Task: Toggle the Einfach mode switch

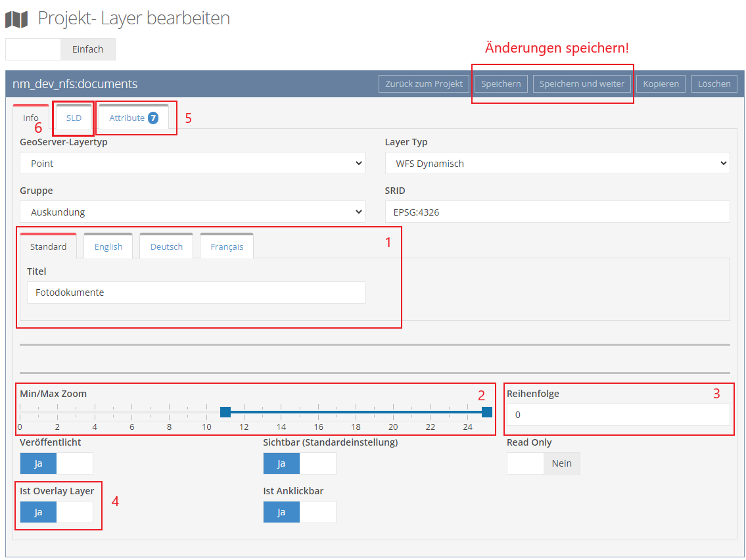Action: point(60,49)
